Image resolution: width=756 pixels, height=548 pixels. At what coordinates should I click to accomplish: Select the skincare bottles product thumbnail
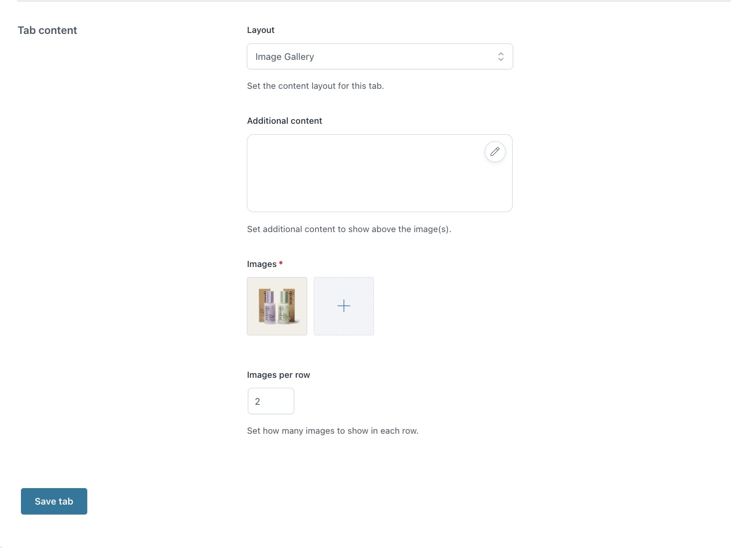277,306
